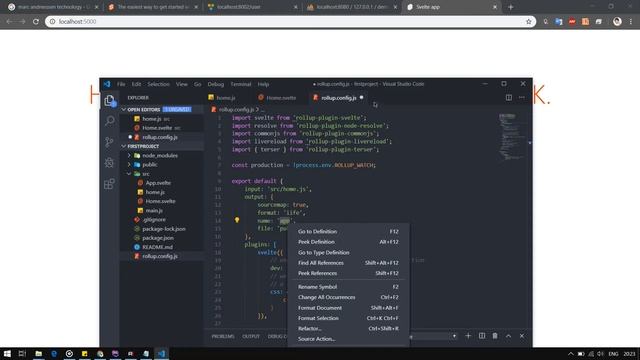Open the editor More Actions ellipsis
This screenshot has width=640, height=360.
(522, 98)
